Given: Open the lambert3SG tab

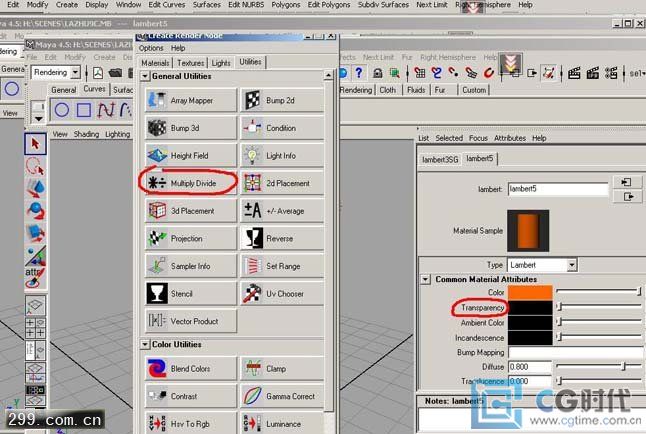Looking at the screenshot, I should pos(440,159).
